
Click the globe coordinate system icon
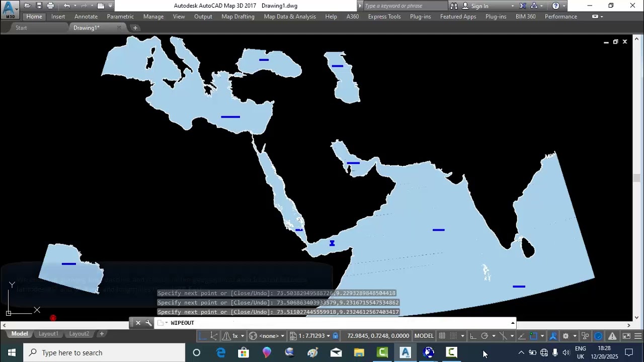click(254, 336)
